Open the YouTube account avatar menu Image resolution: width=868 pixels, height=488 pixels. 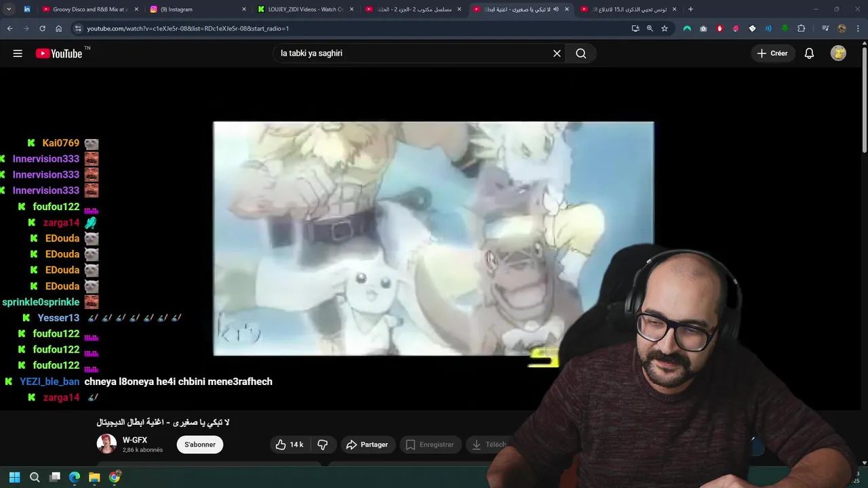click(x=838, y=54)
